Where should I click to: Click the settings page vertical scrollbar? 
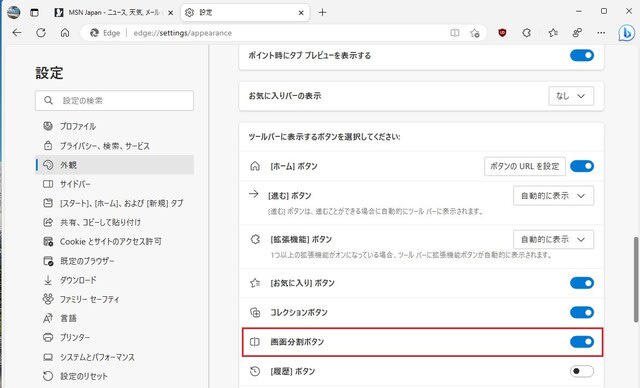click(x=636, y=279)
